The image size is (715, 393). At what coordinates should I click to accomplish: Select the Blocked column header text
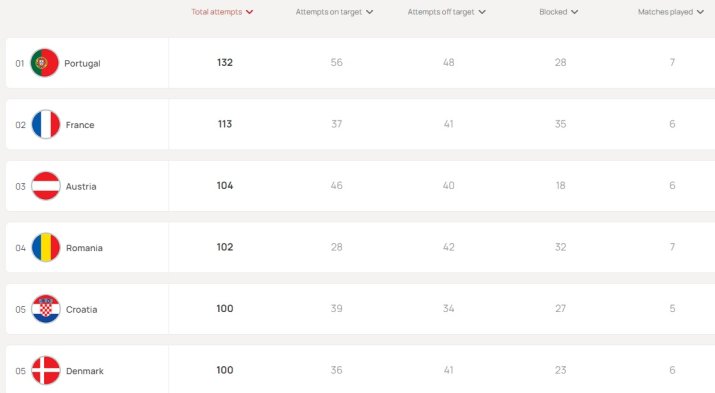point(553,12)
